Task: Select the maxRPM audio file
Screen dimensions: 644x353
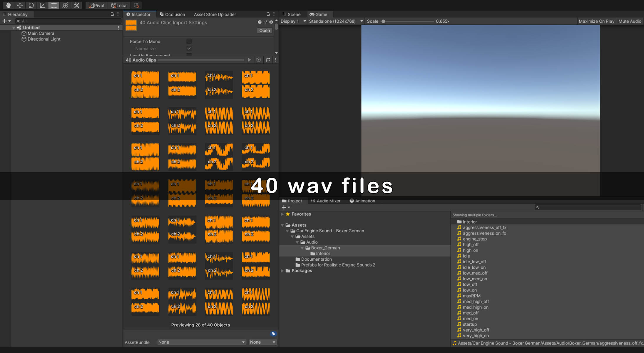Action: 471,296
